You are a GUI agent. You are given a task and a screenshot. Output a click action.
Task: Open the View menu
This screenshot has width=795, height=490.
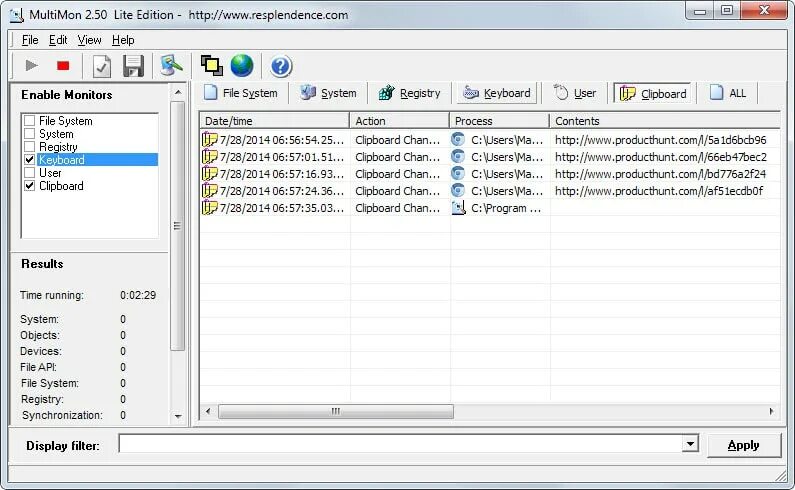[89, 40]
